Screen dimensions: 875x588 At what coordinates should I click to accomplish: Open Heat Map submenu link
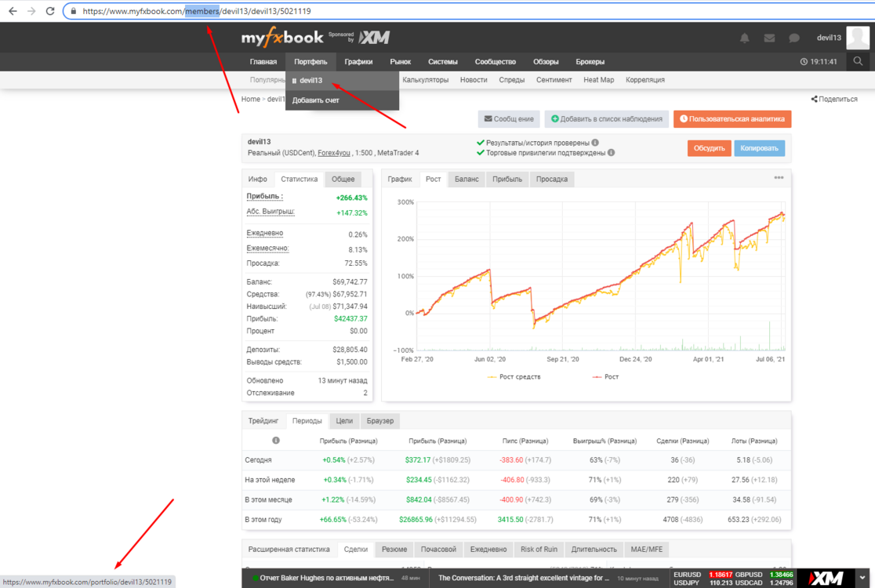click(598, 80)
